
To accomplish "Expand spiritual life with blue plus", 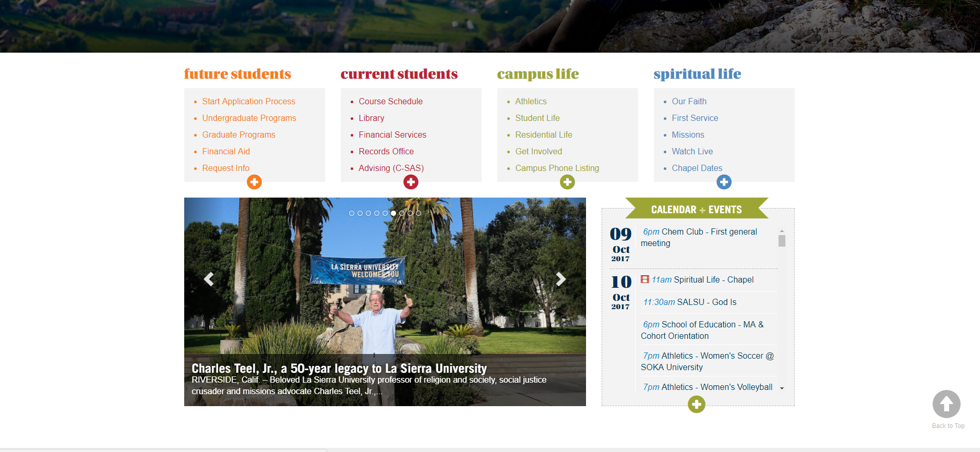I will [724, 182].
